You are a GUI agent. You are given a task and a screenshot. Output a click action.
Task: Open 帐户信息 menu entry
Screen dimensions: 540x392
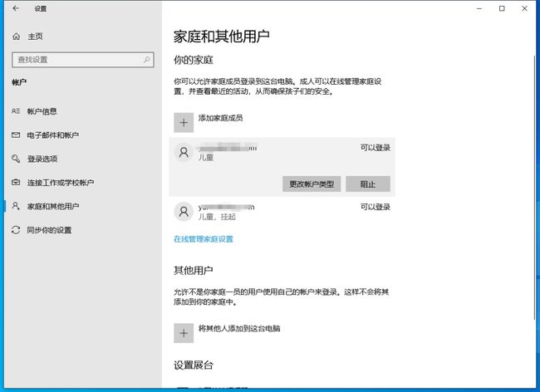click(x=42, y=111)
